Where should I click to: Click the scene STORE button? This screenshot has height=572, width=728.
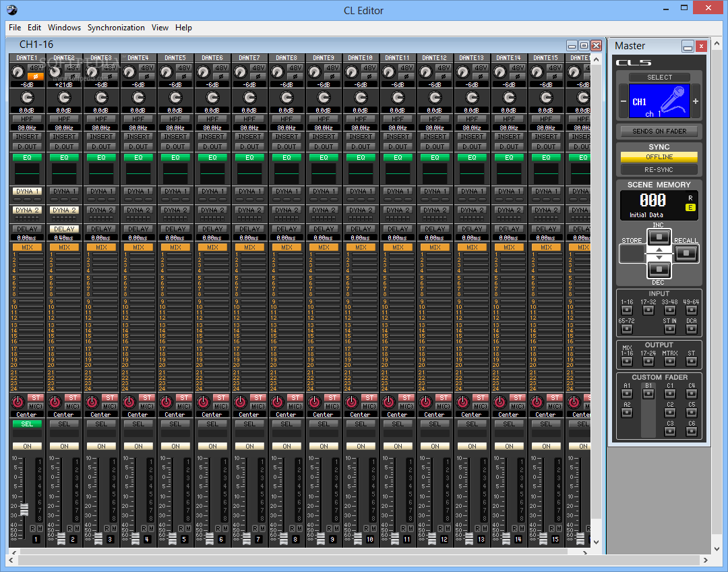632,254
